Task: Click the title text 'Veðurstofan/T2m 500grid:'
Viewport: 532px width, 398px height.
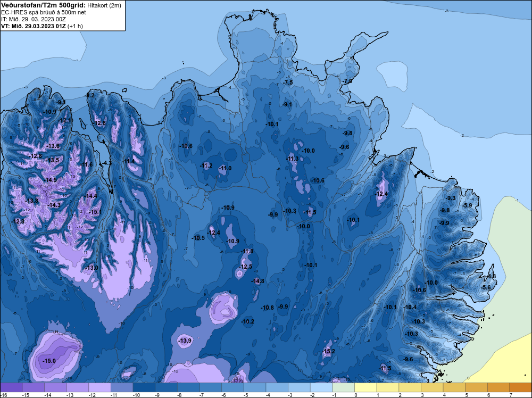Action: click(43, 5)
